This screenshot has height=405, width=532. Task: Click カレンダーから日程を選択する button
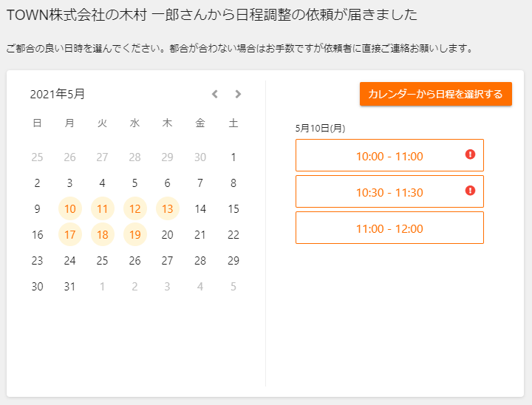click(x=435, y=94)
